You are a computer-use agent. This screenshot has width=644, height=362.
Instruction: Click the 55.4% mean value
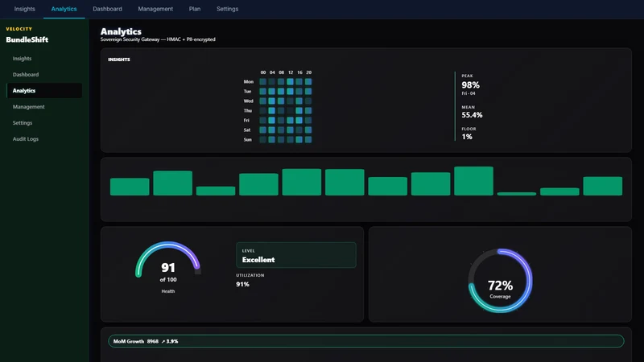click(x=472, y=115)
